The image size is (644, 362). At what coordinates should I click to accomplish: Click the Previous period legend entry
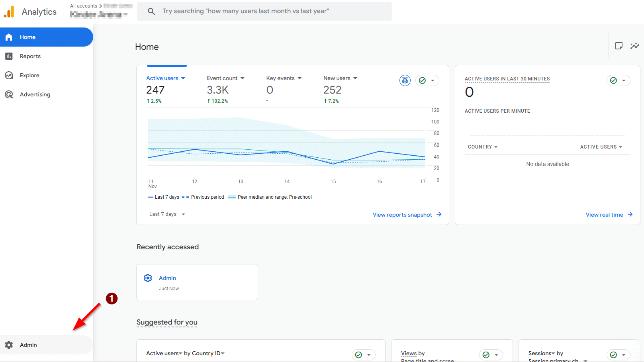pos(203,197)
